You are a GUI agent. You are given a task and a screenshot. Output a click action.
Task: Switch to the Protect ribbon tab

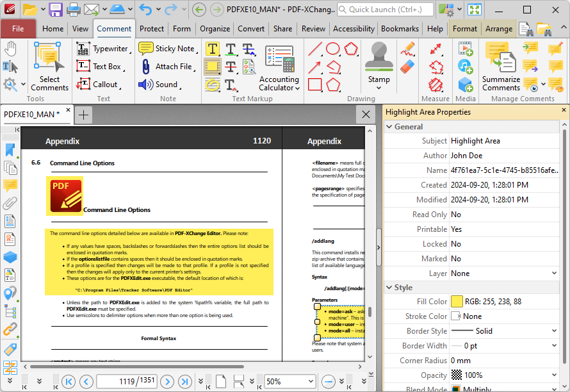click(152, 29)
